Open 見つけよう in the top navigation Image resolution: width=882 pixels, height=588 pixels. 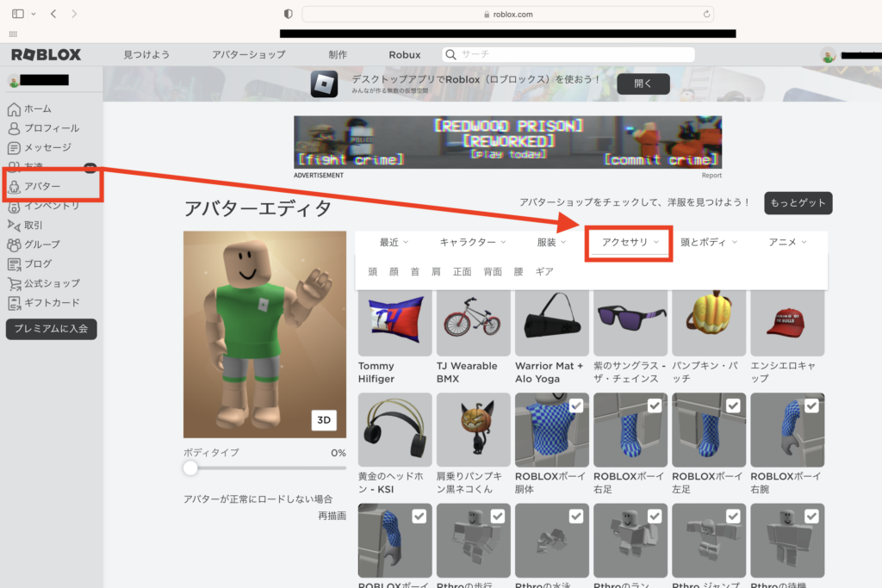pyautogui.click(x=146, y=54)
